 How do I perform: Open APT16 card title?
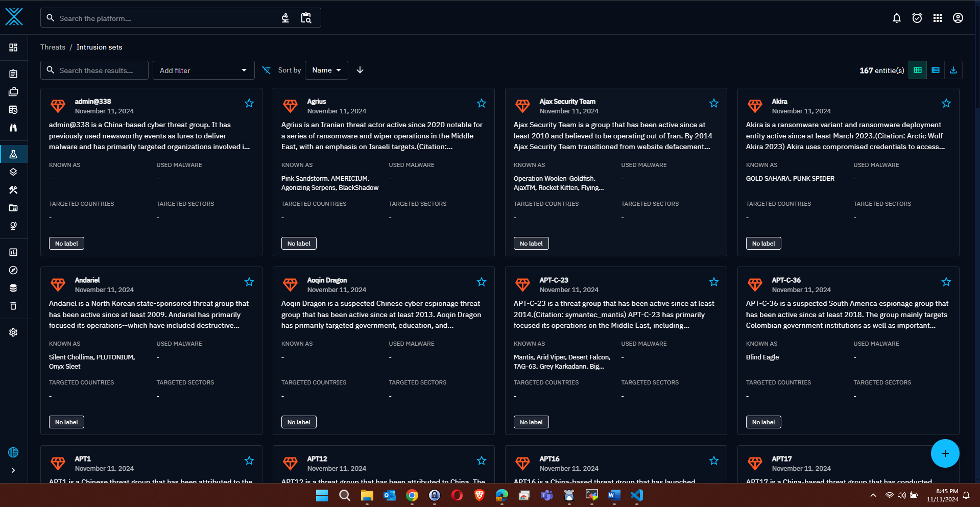click(549, 459)
